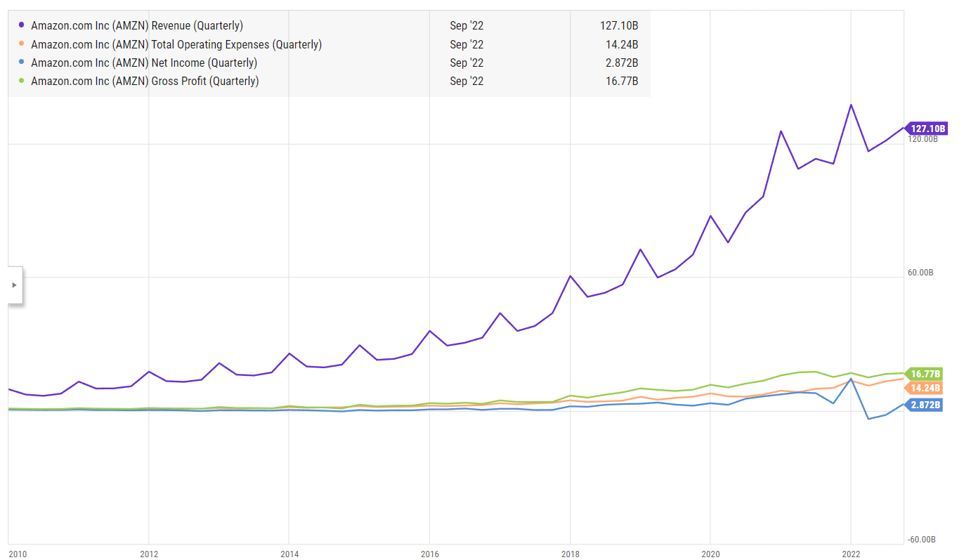Click the blue 2.872B end-of-line flag
Viewport: 978px width, 560px height.
click(x=923, y=405)
